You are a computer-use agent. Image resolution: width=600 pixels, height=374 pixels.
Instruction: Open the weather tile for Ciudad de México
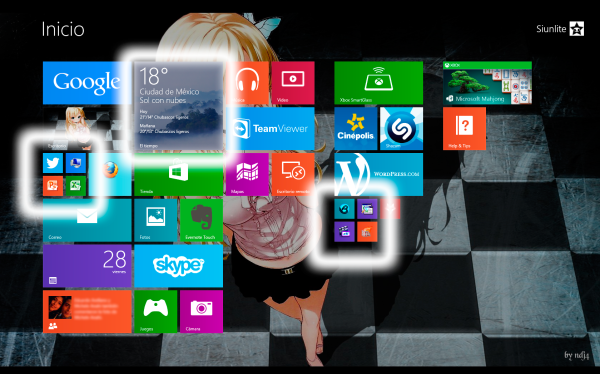(x=178, y=106)
